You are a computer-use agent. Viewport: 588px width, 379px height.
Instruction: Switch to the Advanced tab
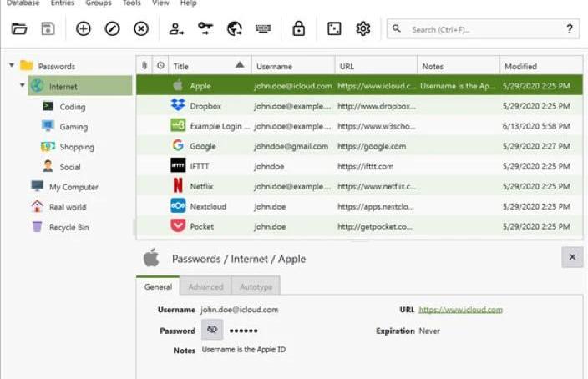pos(205,287)
